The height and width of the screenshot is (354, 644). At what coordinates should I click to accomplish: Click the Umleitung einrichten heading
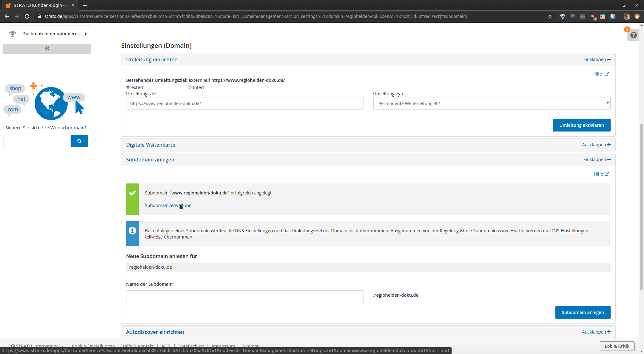coord(152,59)
